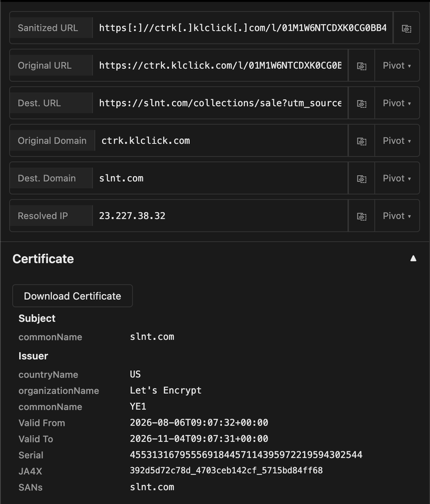Copy the Resolved IP value

pos(362,216)
